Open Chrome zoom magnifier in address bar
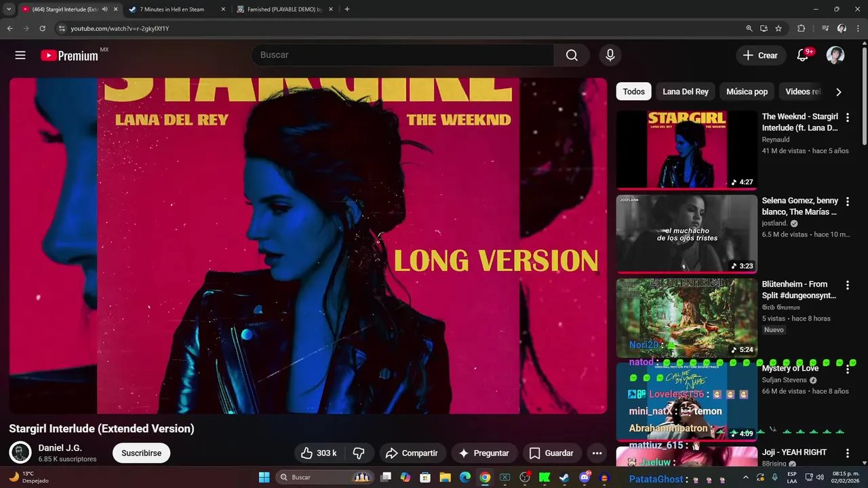 coord(749,28)
